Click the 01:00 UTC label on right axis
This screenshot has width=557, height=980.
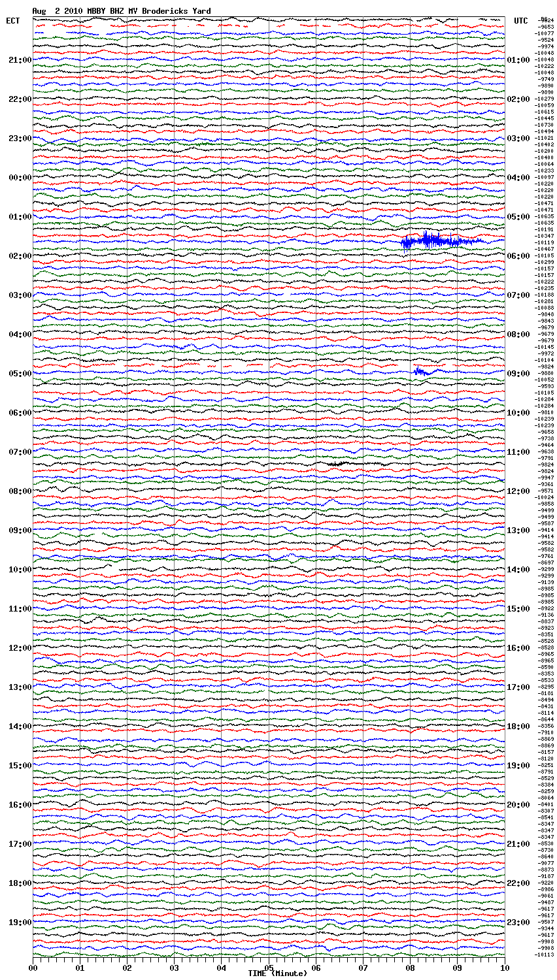[518, 60]
